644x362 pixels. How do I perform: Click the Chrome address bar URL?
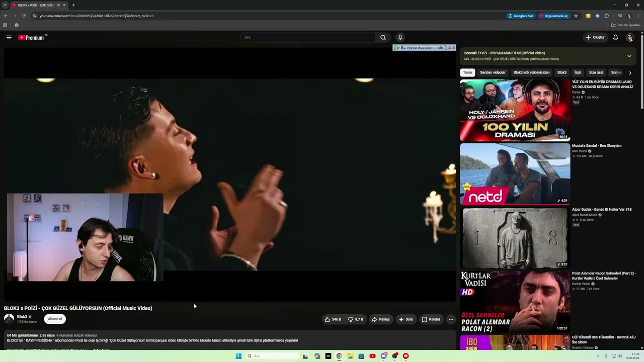pos(97,16)
